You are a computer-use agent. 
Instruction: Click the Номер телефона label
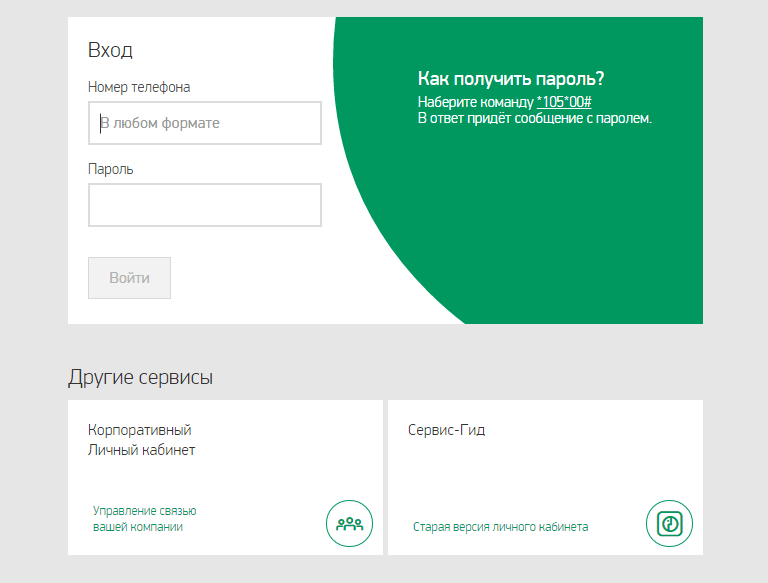click(x=139, y=87)
